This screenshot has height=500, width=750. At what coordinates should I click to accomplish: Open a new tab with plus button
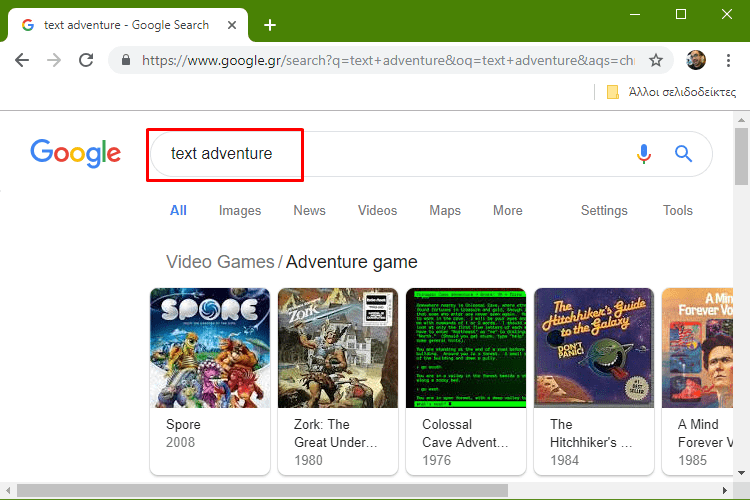pyautogui.click(x=270, y=25)
